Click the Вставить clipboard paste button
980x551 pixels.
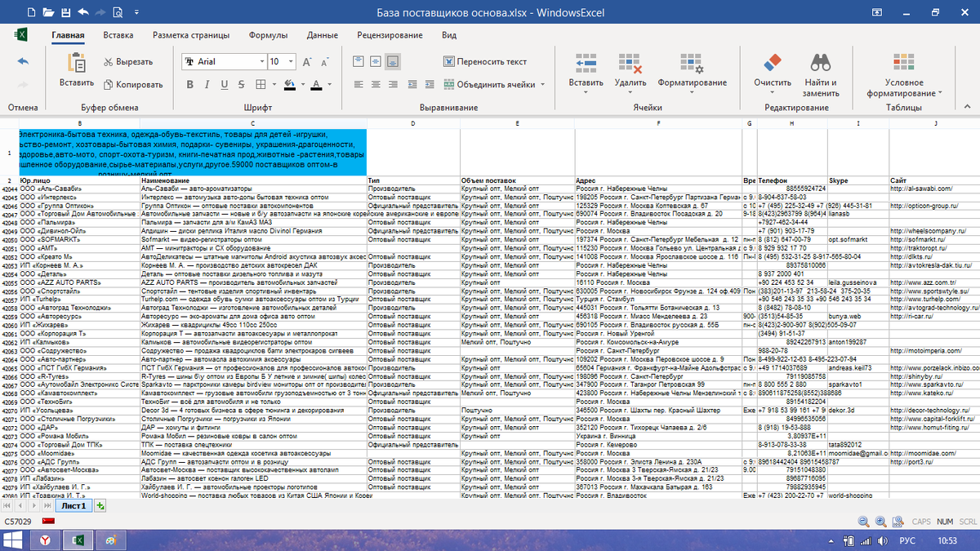coord(77,71)
